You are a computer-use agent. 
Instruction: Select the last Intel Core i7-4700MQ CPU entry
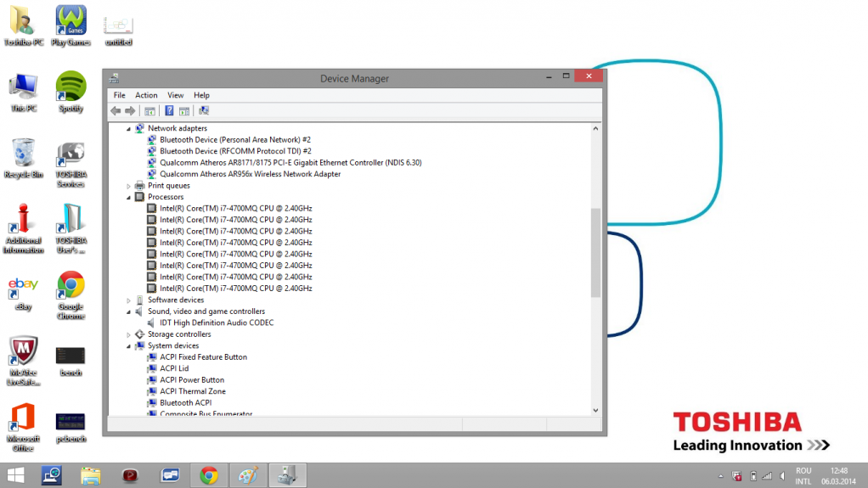[236, 289]
